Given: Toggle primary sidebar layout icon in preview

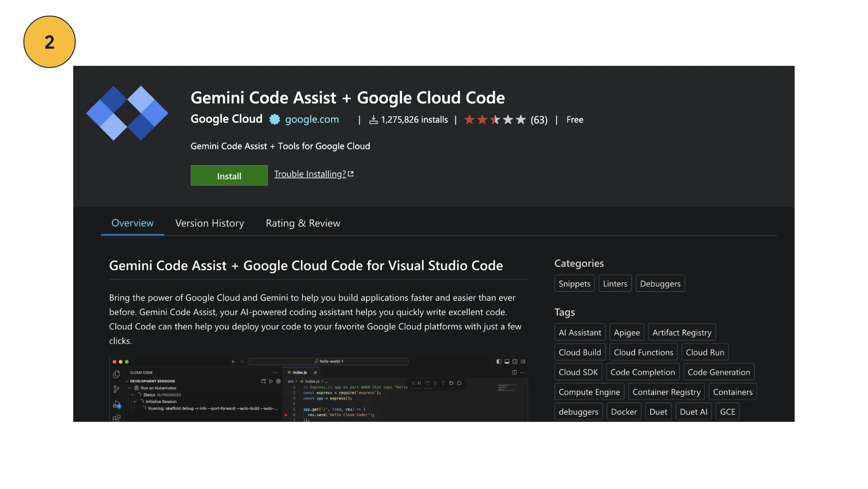Looking at the screenshot, I should coord(499,361).
